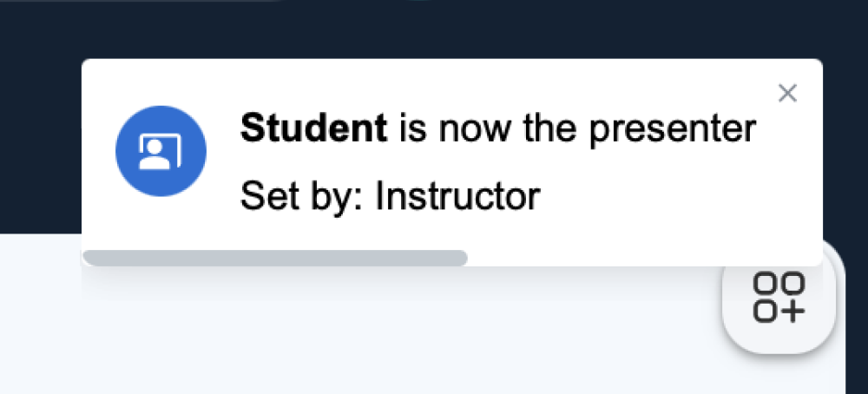Image resolution: width=868 pixels, height=394 pixels.
Task: Dismiss the presenter notification with the X
Action: pyautogui.click(x=787, y=94)
